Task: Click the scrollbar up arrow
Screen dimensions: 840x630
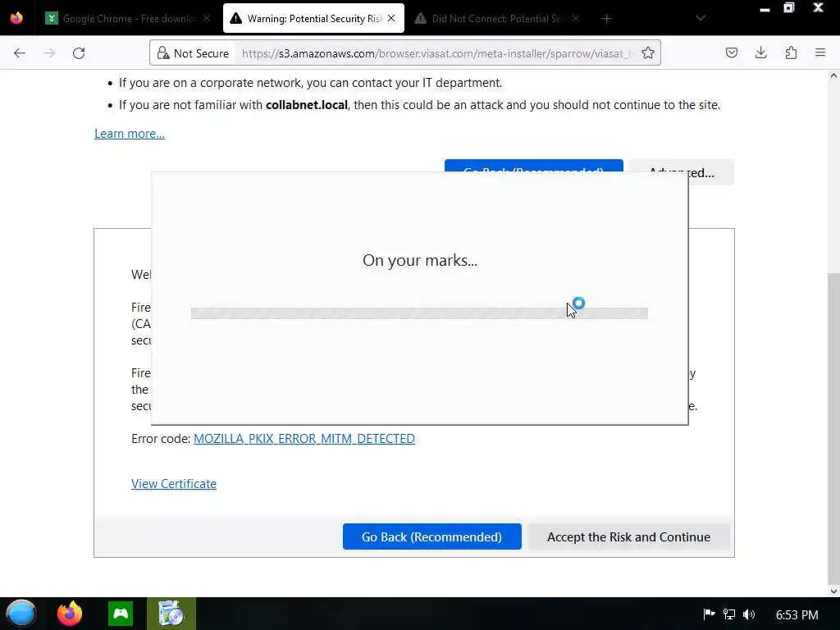Action: [x=833, y=75]
